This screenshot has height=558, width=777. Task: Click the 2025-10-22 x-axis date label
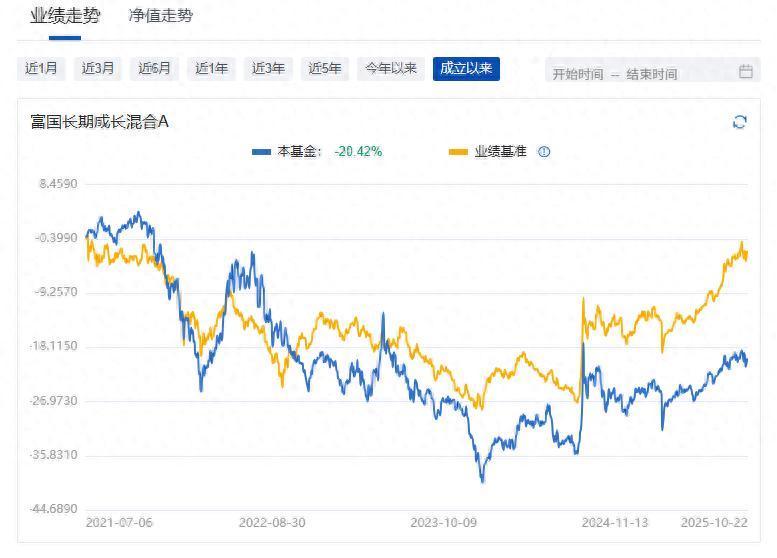(x=714, y=522)
